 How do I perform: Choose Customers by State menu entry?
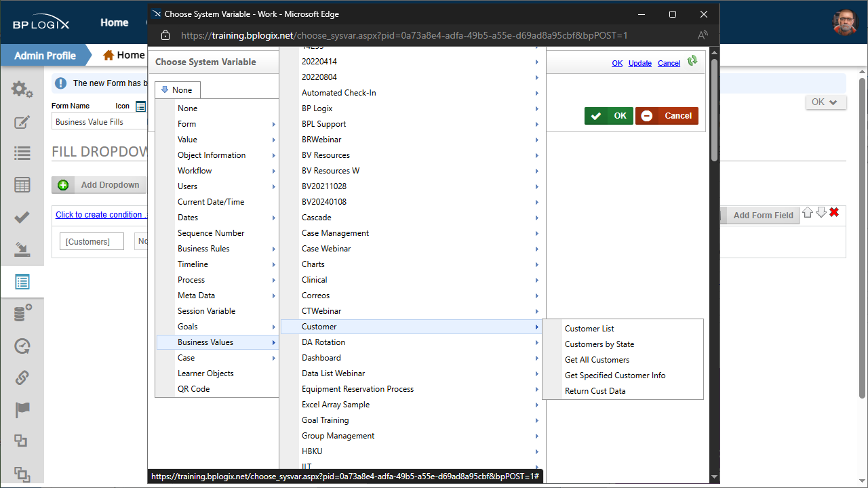pos(599,344)
